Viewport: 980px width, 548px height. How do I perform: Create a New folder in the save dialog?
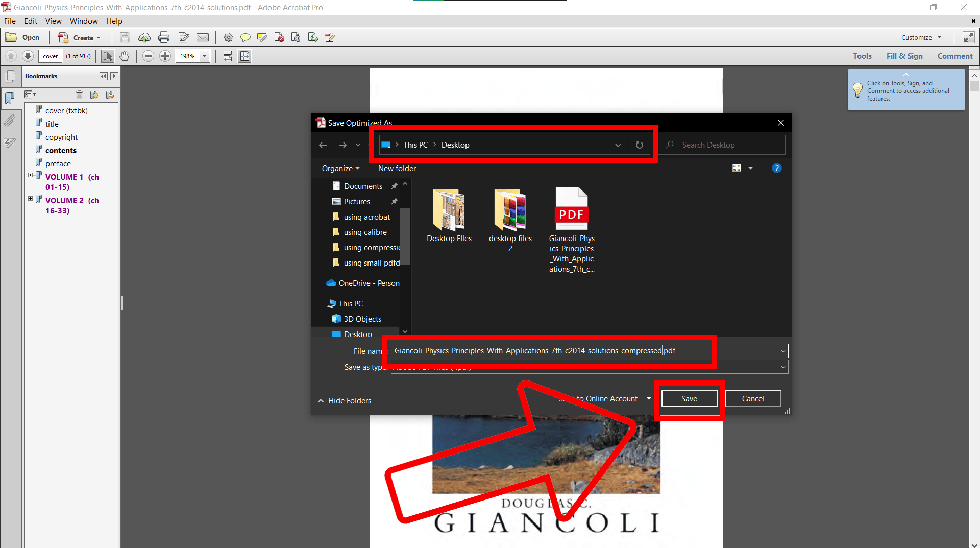[397, 168]
